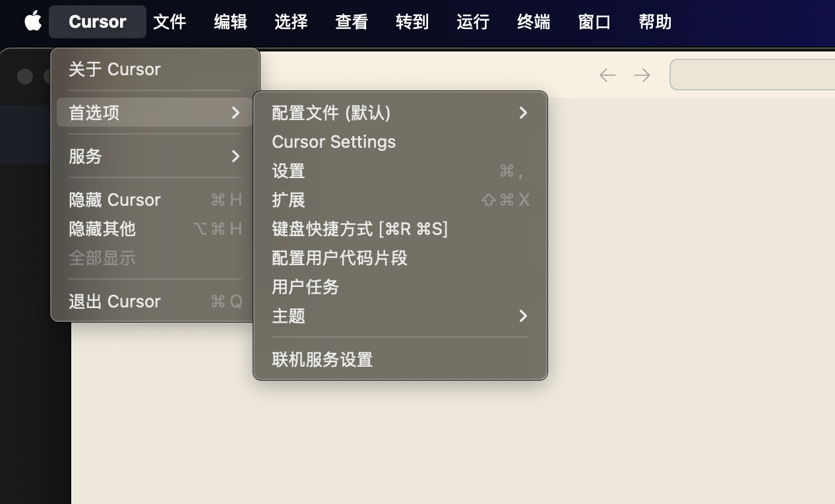Screen dimensions: 835x504
Task: Open 键盘快捷方式 settings
Action: (400, 229)
